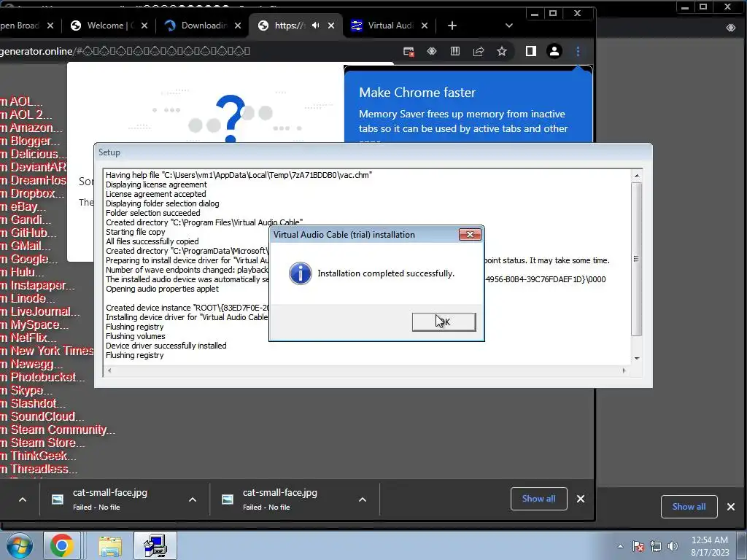
Task: Click the 'Folder selection succeeded' log line
Action: (153, 213)
